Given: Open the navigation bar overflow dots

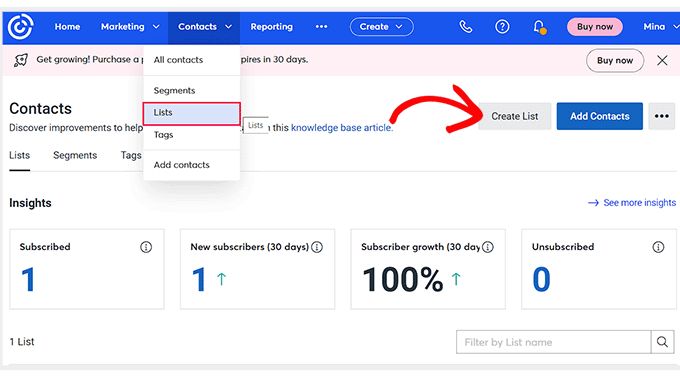Looking at the screenshot, I should (x=321, y=27).
